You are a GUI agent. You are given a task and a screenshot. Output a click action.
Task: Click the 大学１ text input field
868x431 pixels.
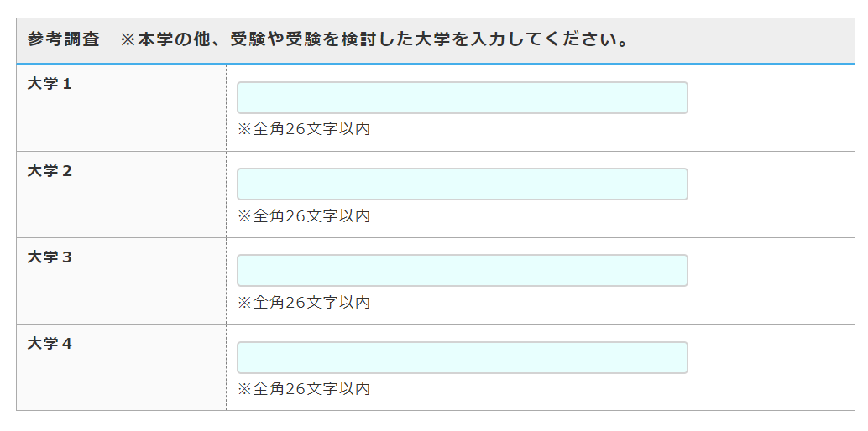click(462, 98)
